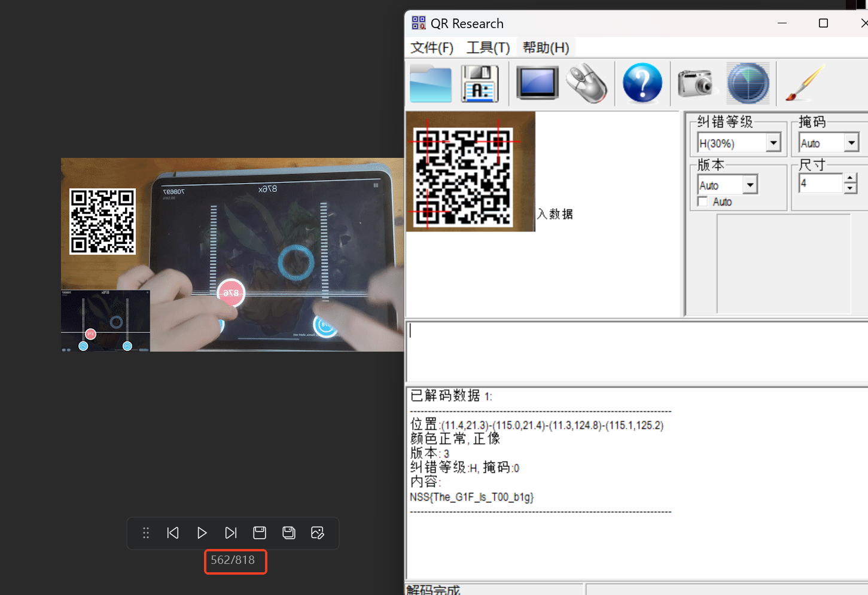Viewport: 868px width, 595px height.
Task: Expand the H(30%) error correction dropdown
Action: click(x=773, y=143)
